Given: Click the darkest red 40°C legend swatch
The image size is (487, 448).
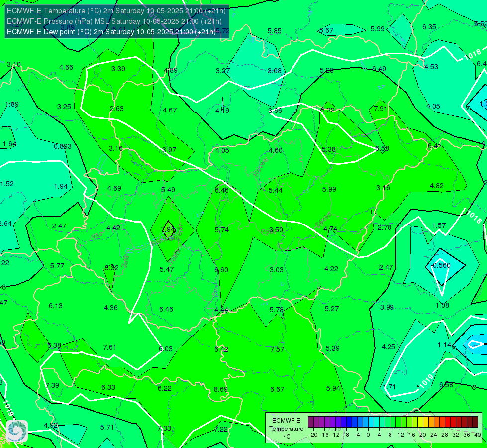Looking at the screenshot, I should click(475, 422).
